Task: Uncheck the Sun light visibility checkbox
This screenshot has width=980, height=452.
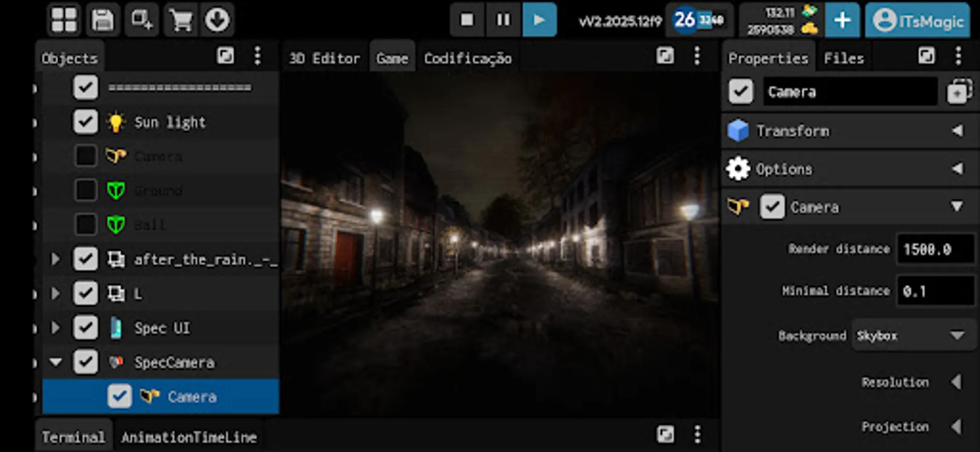Action: pos(85,122)
